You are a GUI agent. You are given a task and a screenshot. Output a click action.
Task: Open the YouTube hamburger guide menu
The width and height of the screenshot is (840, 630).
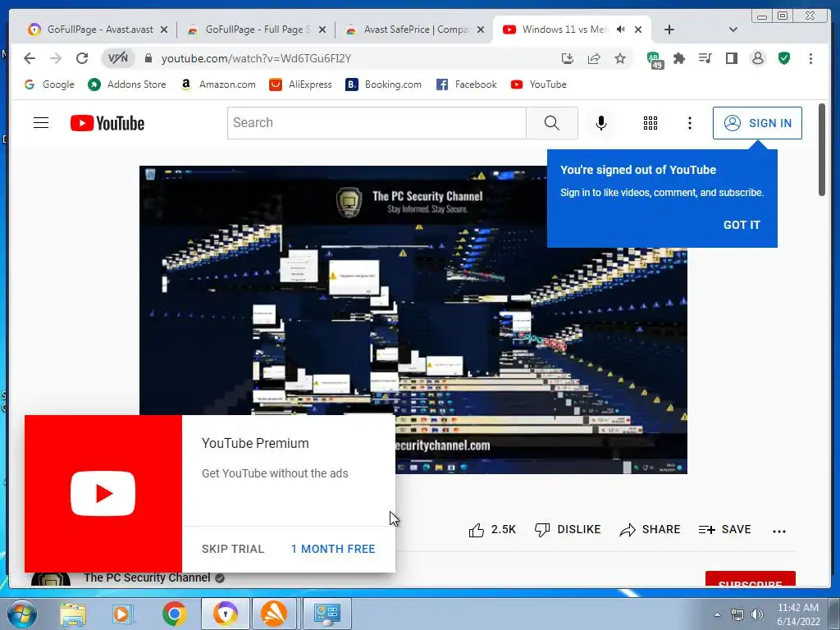tap(41, 123)
